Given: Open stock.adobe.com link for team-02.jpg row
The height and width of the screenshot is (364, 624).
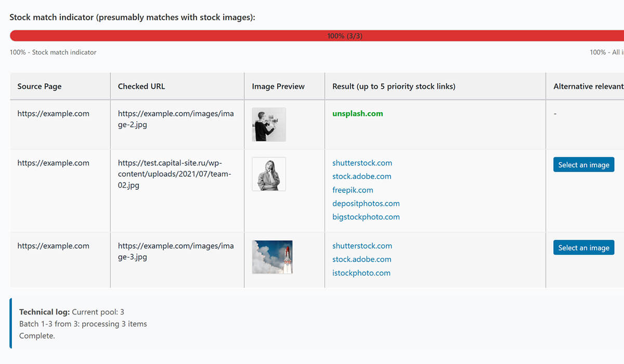Looking at the screenshot, I should point(361,177).
